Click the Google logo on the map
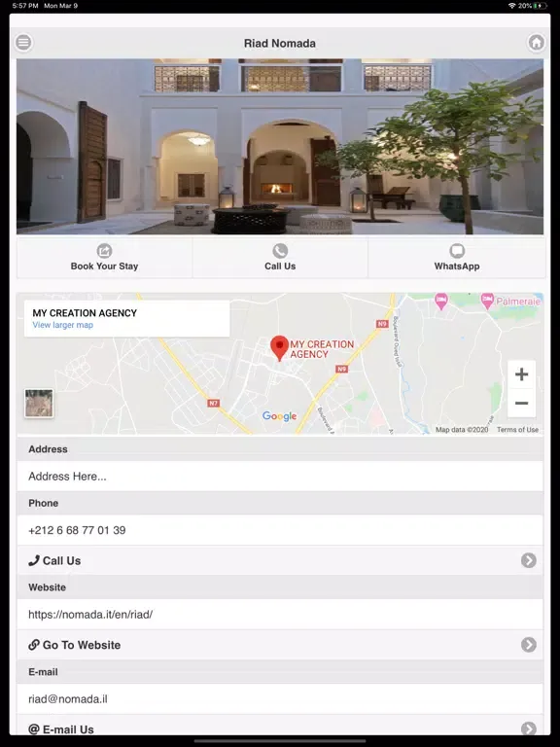The width and height of the screenshot is (560, 747). pyautogui.click(x=280, y=416)
